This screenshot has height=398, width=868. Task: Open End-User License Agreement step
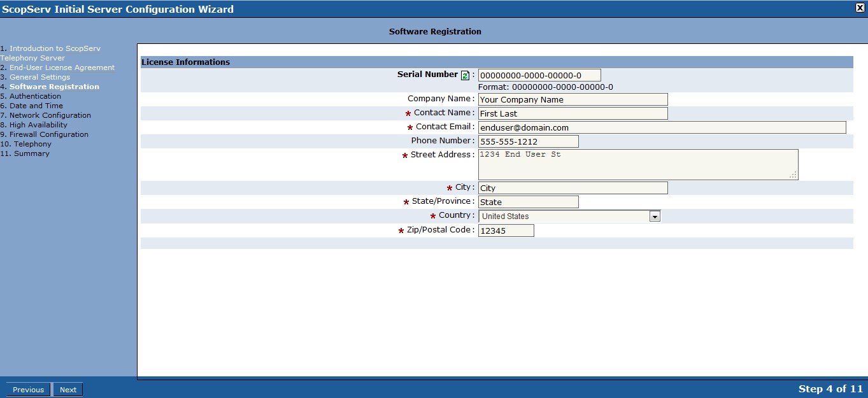tap(62, 68)
